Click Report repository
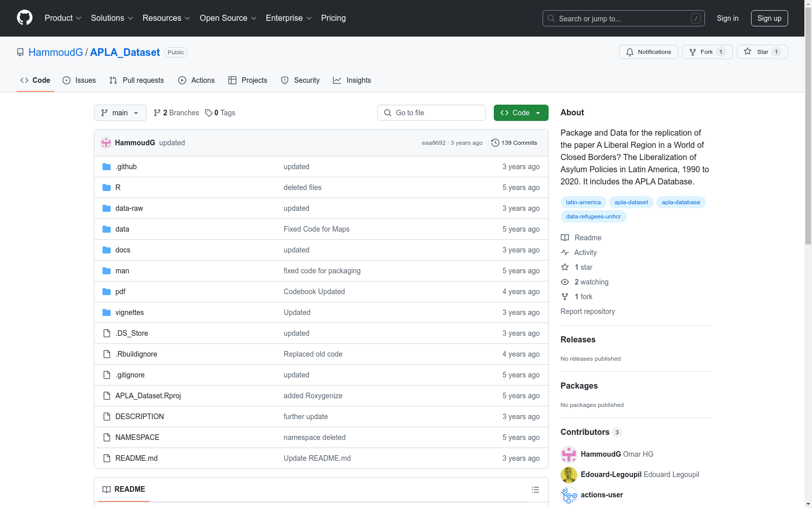The width and height of the screenshot is (812, 508). 588,311
